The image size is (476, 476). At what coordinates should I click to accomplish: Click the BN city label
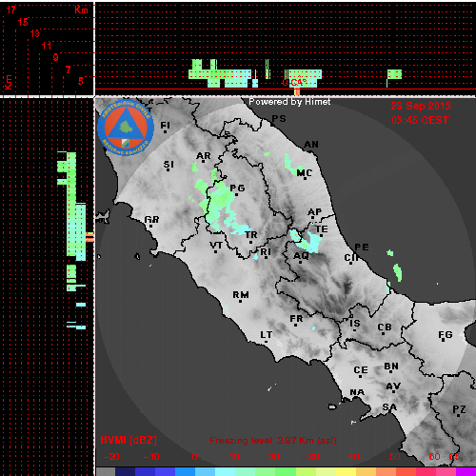click(x=391, y=367)
